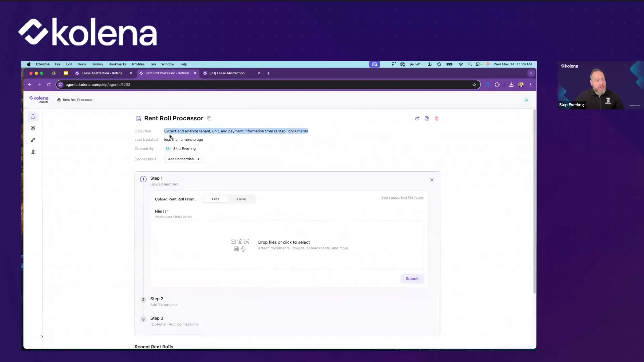Expand Step 3 Optional Add Connections
644x362 pixels.
tap(174, 321)
